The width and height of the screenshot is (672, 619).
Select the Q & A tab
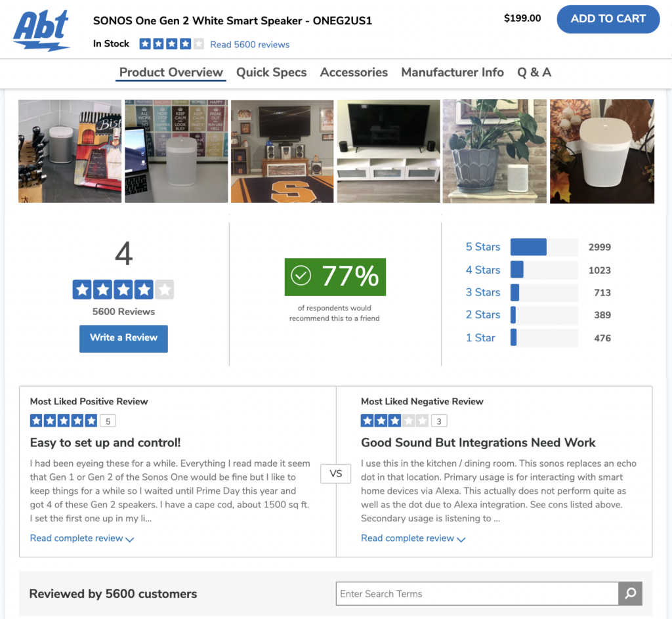click(534, 72)
